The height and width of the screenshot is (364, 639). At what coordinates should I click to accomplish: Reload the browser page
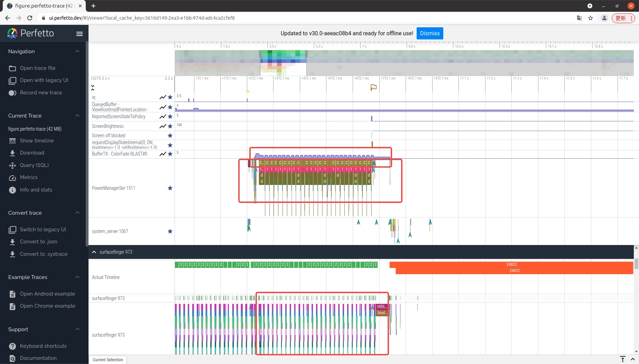pyautogui.click(x=30, y=18)
